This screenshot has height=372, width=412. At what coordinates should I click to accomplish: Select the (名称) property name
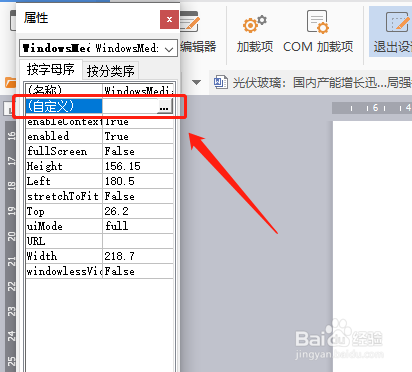coord(64,89)
